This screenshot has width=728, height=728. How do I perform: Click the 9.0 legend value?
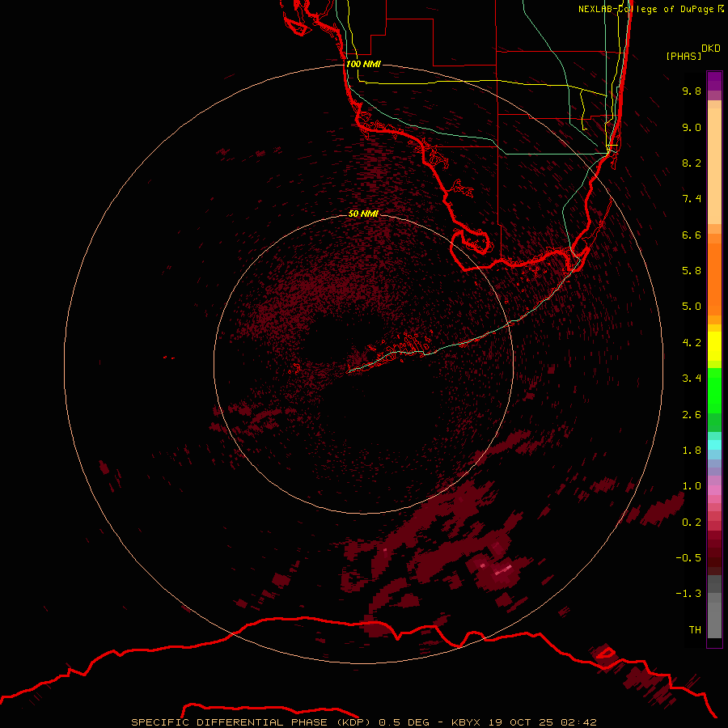pos(692,127)
